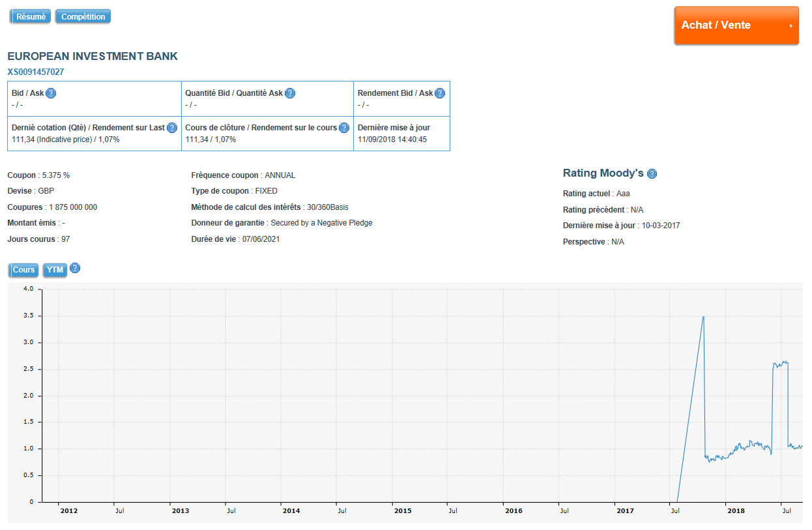Switch to the Résumé tab
Screen dimensions: 812x530
pos(30,17)
